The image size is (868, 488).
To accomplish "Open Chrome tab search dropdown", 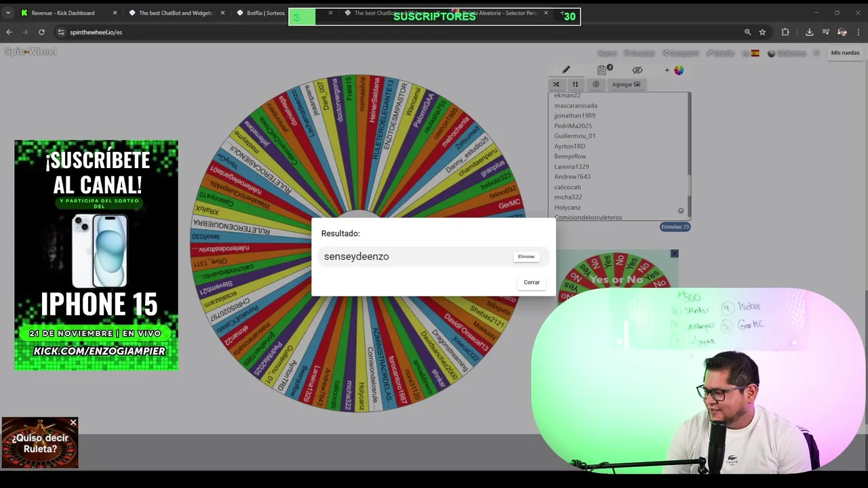I will pos(8,13).
